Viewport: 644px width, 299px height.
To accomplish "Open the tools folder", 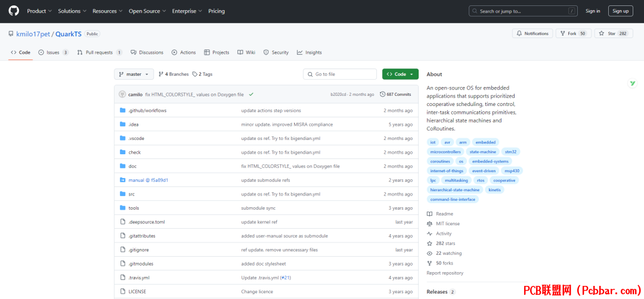I will [x=134, y=208].
